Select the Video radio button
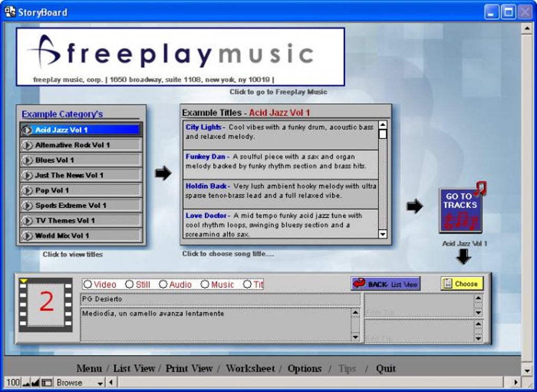537x392 pixels. (88, 285)
